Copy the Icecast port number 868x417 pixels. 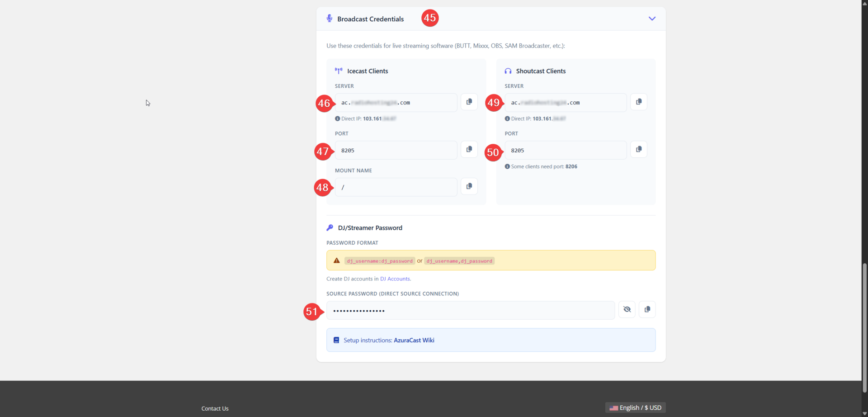click(469, 150)
